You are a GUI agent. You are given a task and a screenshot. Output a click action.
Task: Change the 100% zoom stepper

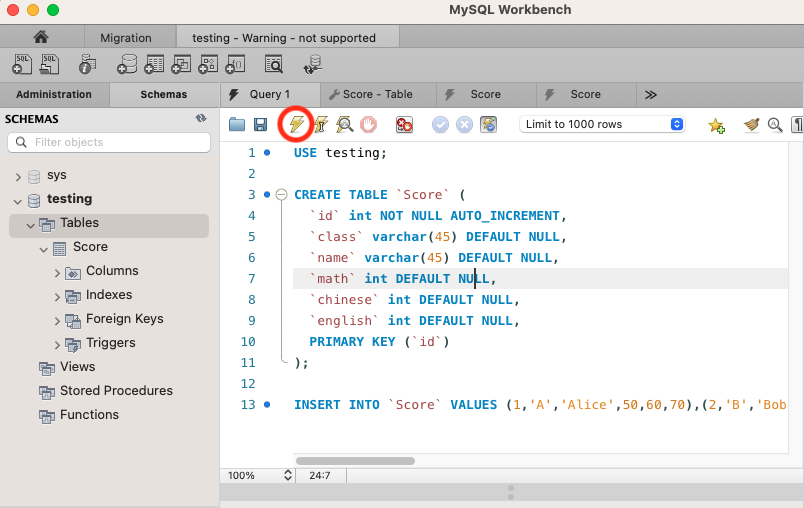pos(288,475)
